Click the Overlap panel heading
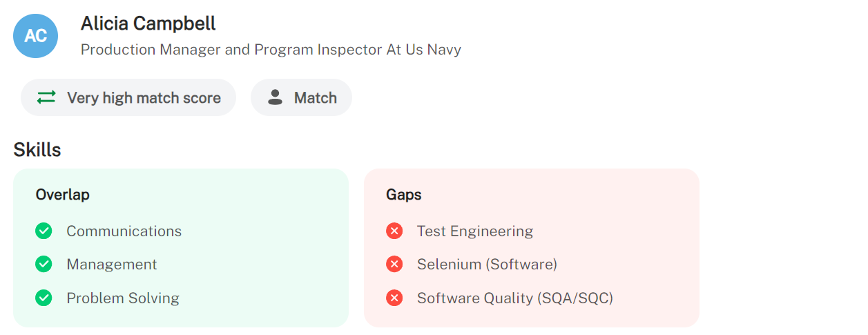The height and width of the screenshot is (335, 868). click(x=62, y=195)
